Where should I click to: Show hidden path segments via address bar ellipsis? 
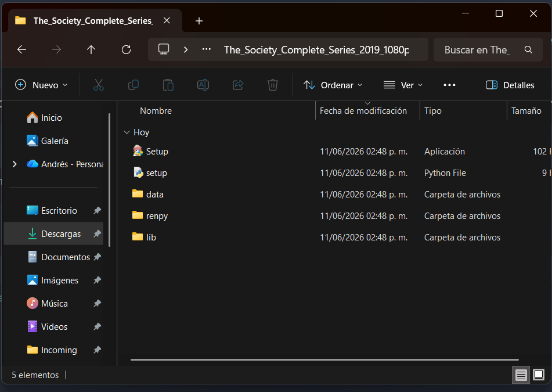(207, 49)
